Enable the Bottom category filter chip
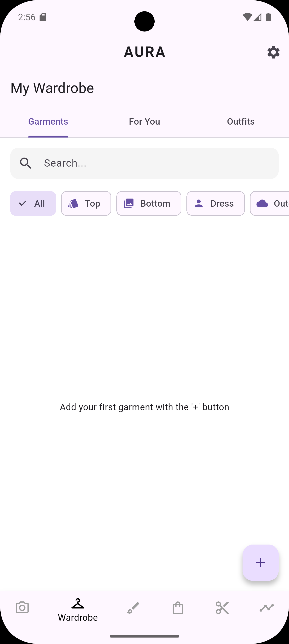Screen dimensions: 289x644 pos(149,203)
